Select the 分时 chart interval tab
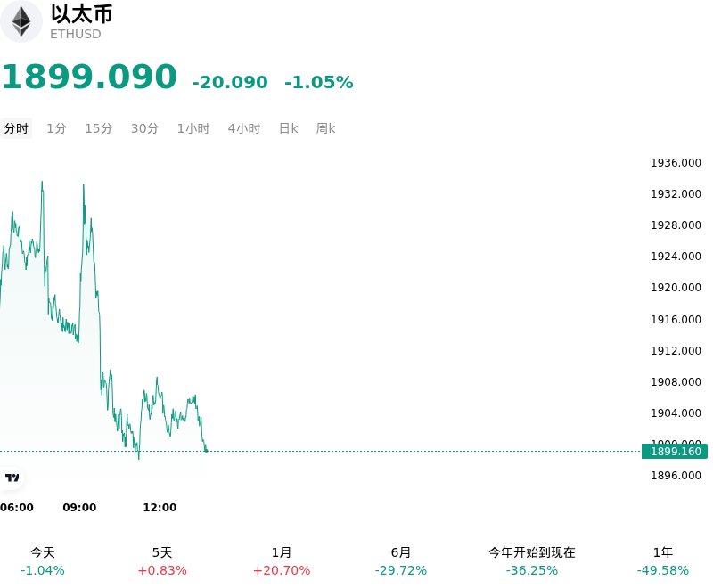The height and width of the screenshot is (588, 713). pyautogui.click(x=16, y=128)
